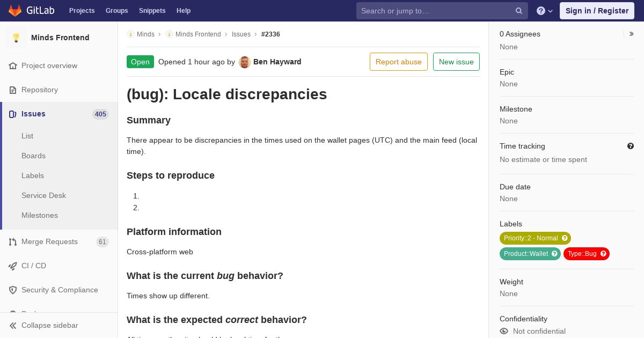Viewport: 644px width, 338px height.
Task: Click the issue title Locale discrepancies
Action: point(227,94)
